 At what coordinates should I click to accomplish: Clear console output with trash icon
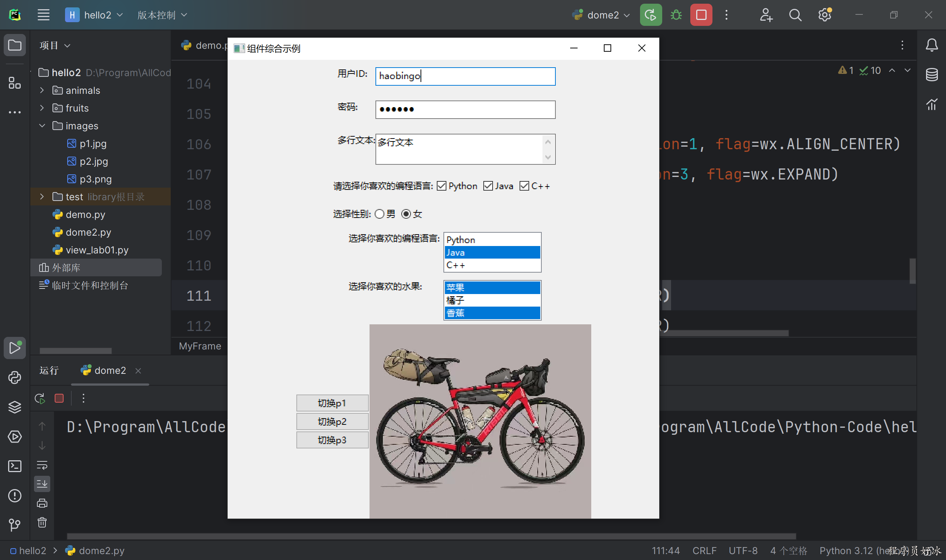[x=42, y=522]
